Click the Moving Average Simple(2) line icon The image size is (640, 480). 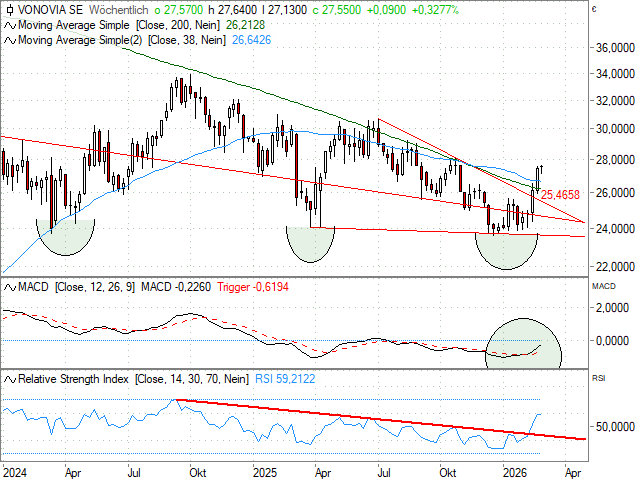(9, 40)
